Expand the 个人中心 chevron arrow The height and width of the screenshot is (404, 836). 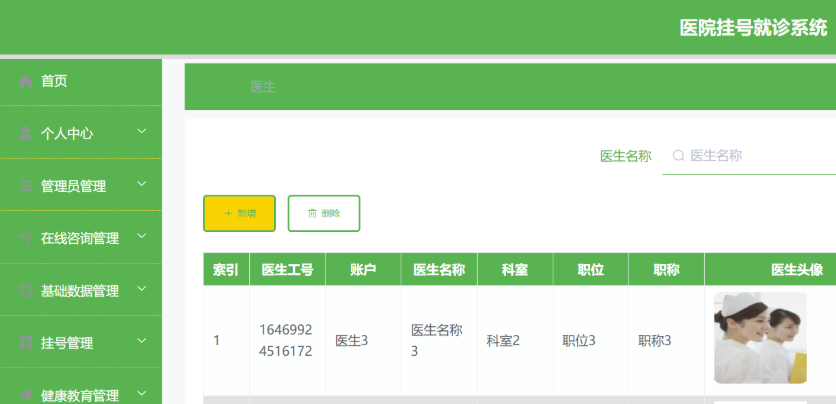tap(142, 131)
